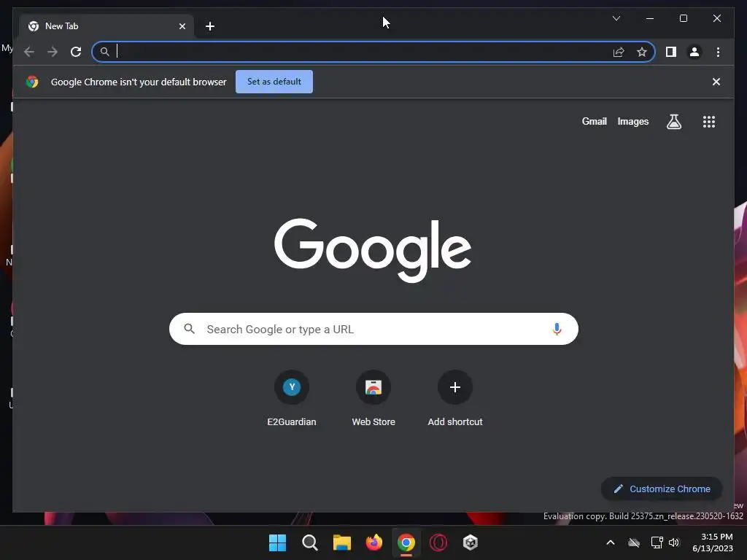Open clock and date panel
The height and width of the screenshot is (560, 747).
tap(713, 542)
